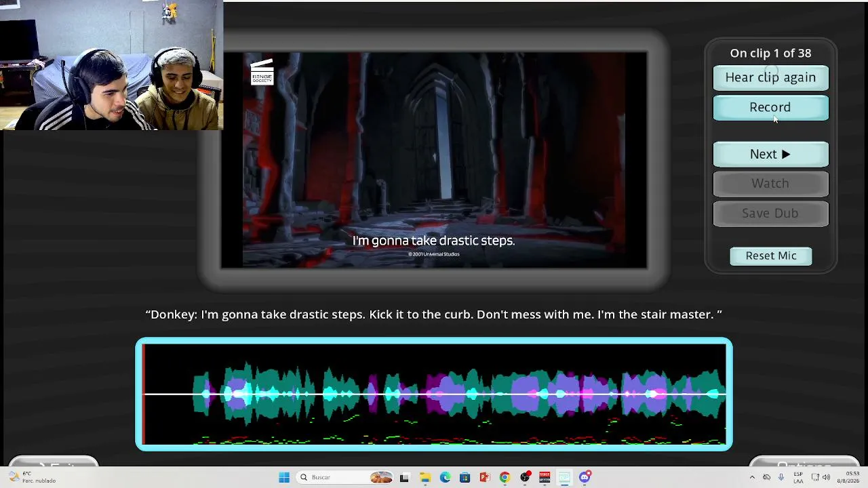Open File Explorer from the taskbar

tap(425, 477)
